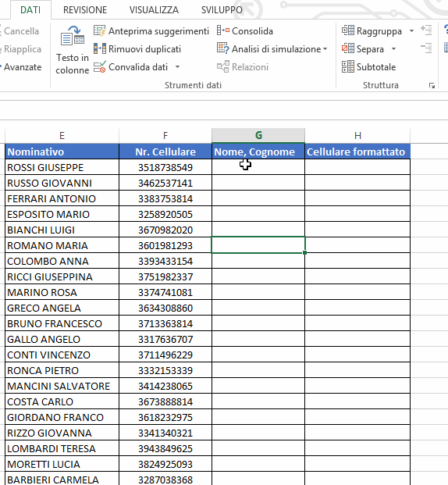Screen dimensions: 448x485
Task: Click the Consolida icon
Action: (223, 31)
